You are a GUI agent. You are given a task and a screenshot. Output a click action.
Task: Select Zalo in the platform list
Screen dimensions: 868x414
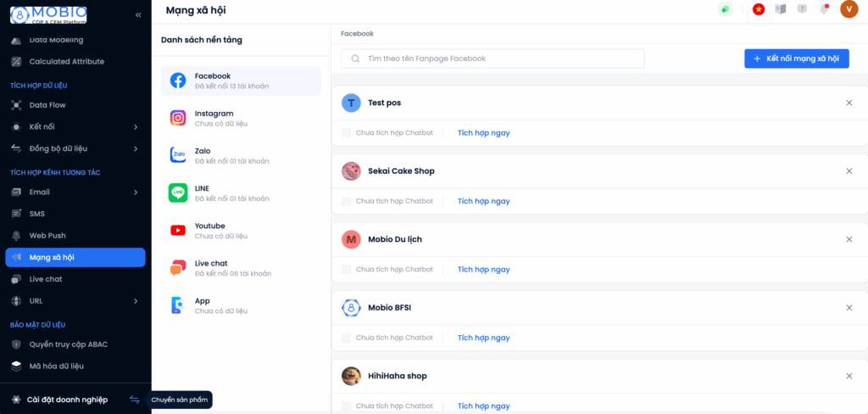coord(241,156)
